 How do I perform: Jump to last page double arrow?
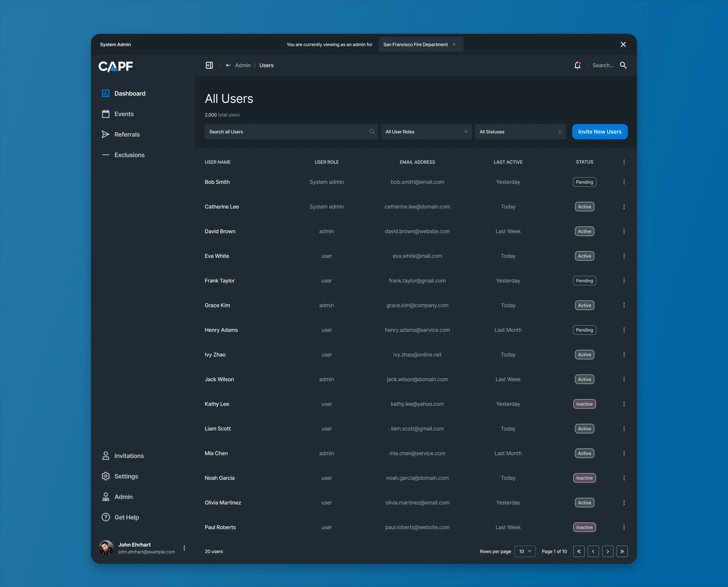(622, 551)
